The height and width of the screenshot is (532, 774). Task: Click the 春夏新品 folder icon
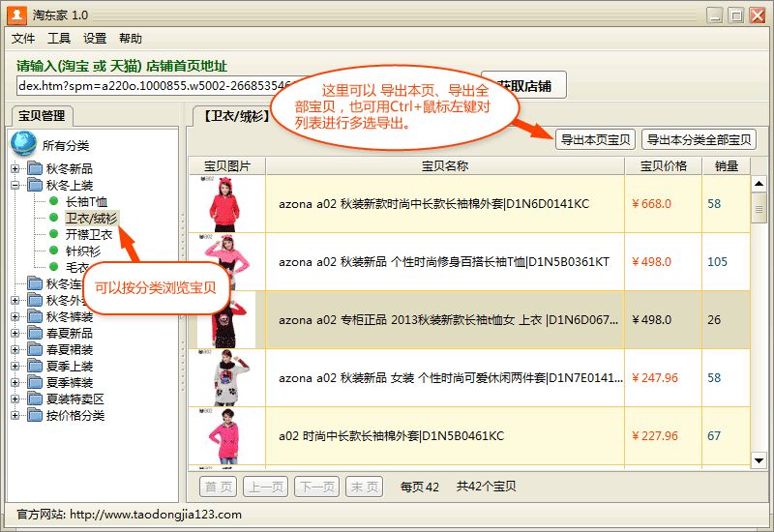click(x=35, y=333)
